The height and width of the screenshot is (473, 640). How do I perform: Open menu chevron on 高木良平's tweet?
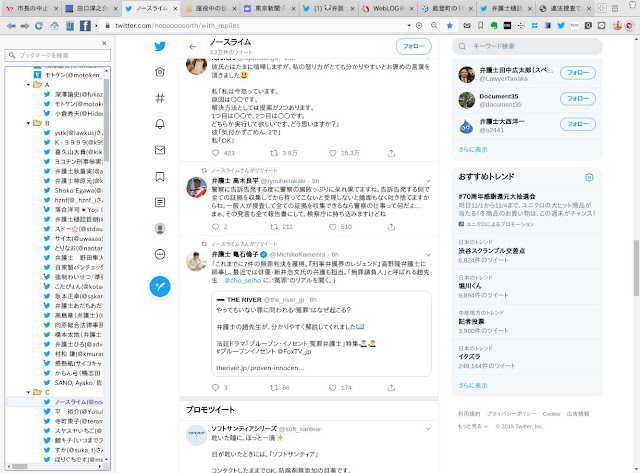[428, 180]
